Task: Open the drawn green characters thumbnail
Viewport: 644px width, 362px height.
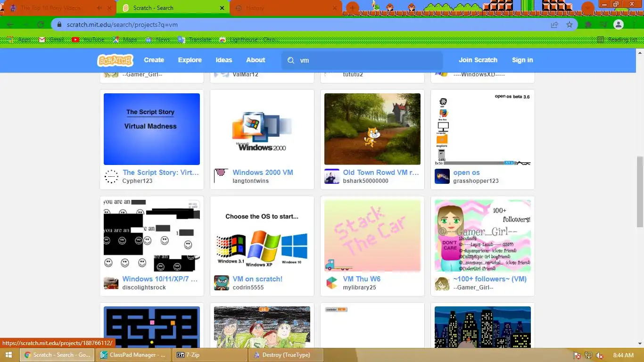Action: [x=262, y=327]
